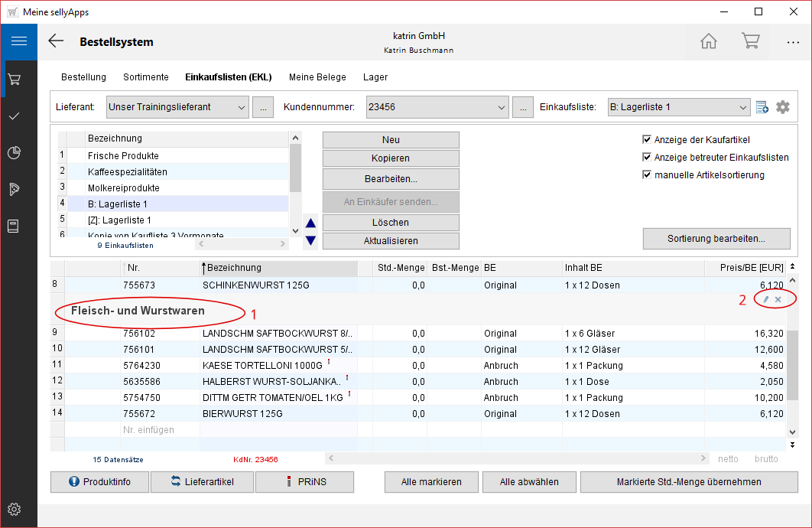Image resolution: width=812 pixels, height=528 pixels.
Task: Toggle Anzeige betreuter Einkaufslisten checkbox
Action: pyautogui.click(x=648, y=158)
